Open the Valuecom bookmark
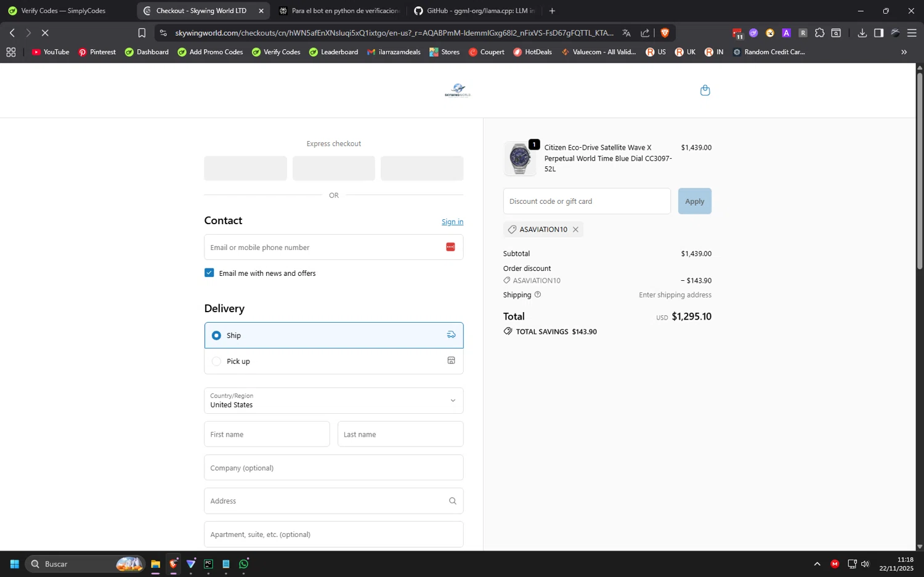The height and width of the screenshot is (577, 924). click(x=598, y=52)
